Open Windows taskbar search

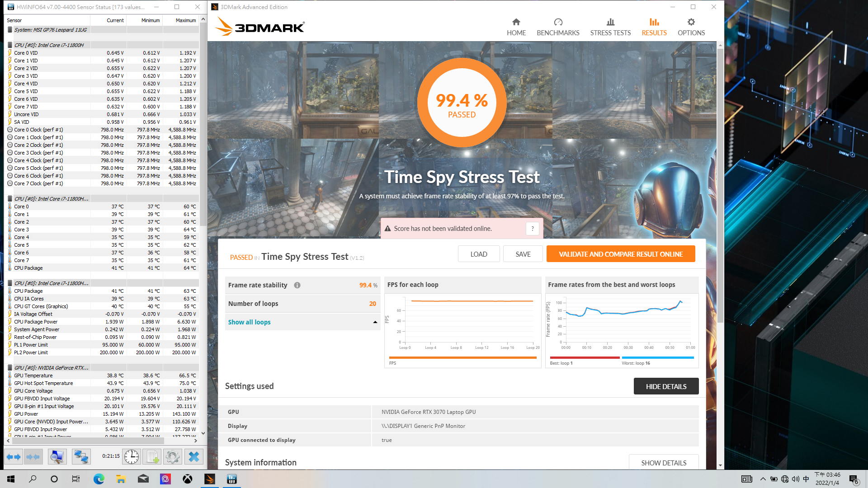pos(33,479)
